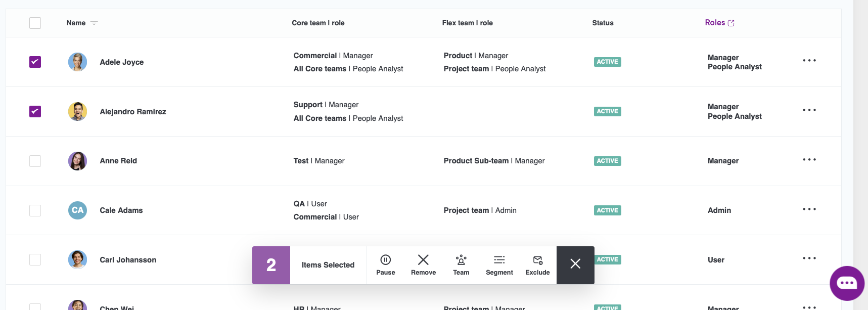
Task: Click the Status column header
Action: (x=603, y=23)
